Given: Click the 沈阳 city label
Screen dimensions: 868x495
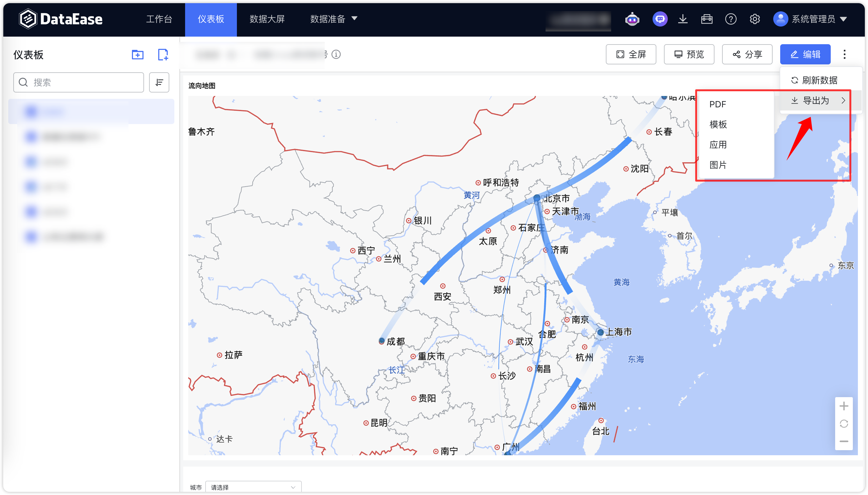Looking at the screenshot, I should point(640,169).
